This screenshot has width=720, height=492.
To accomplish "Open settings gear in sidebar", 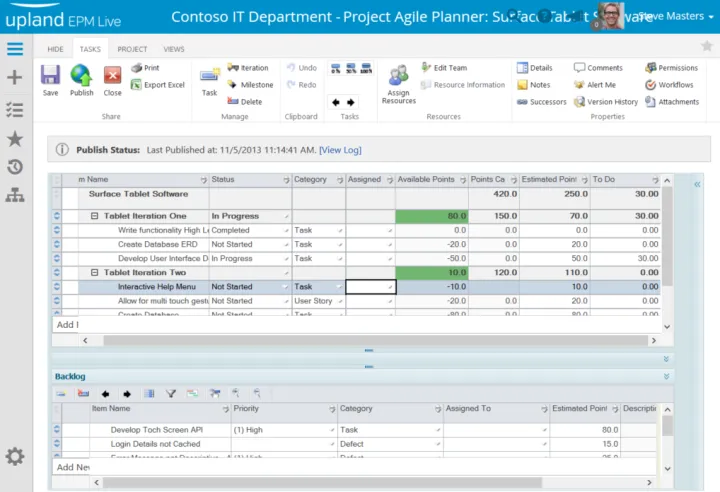I will point(15,456).
